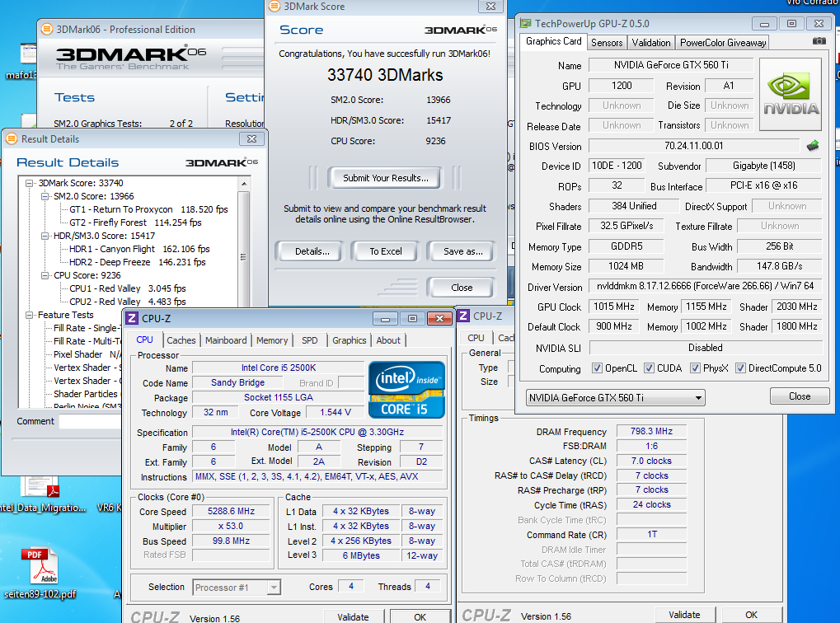Collapse the 3DMark Score tree node
This screenshot has height=623, width=840.
(29, 183)
